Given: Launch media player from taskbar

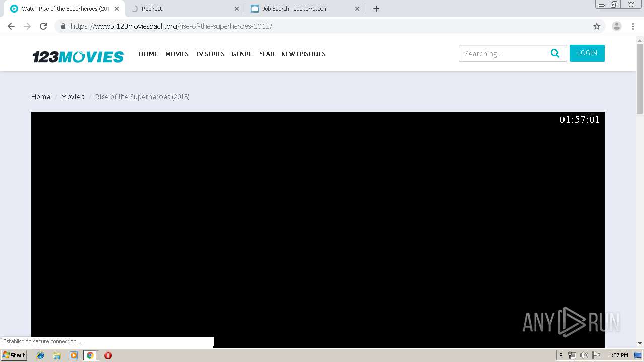Looking at the screenshot, I should 73,355.
